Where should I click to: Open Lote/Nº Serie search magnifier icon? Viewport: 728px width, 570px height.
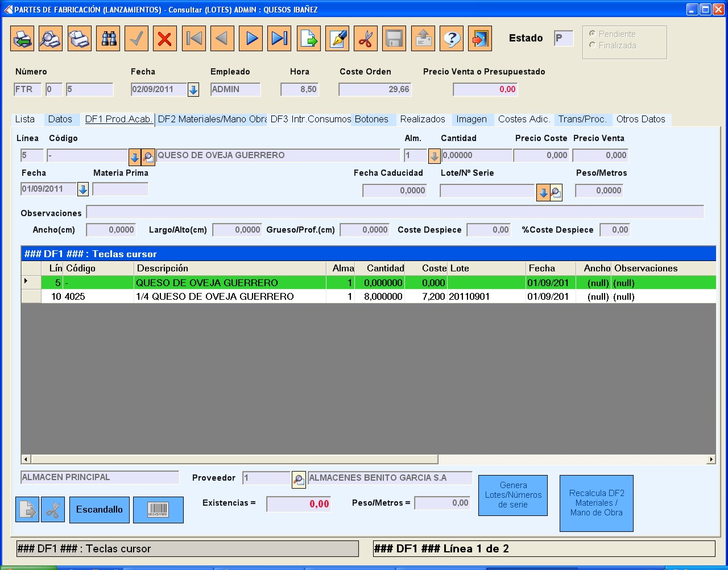(x=556, y=193)
